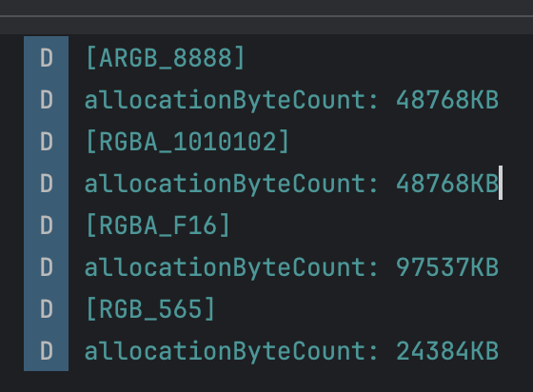Click the D level badge beside [RGB_565]
This screenshot has height=392, width=533.
[47, 309]
